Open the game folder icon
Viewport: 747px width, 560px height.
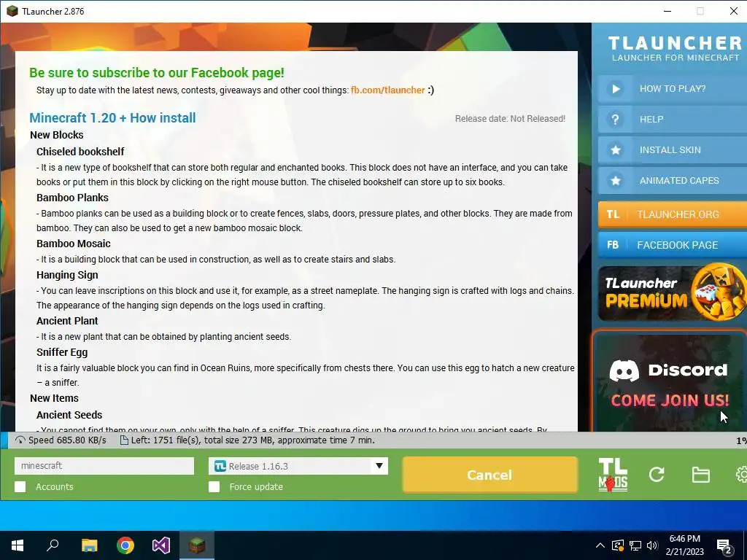point(701,474)
